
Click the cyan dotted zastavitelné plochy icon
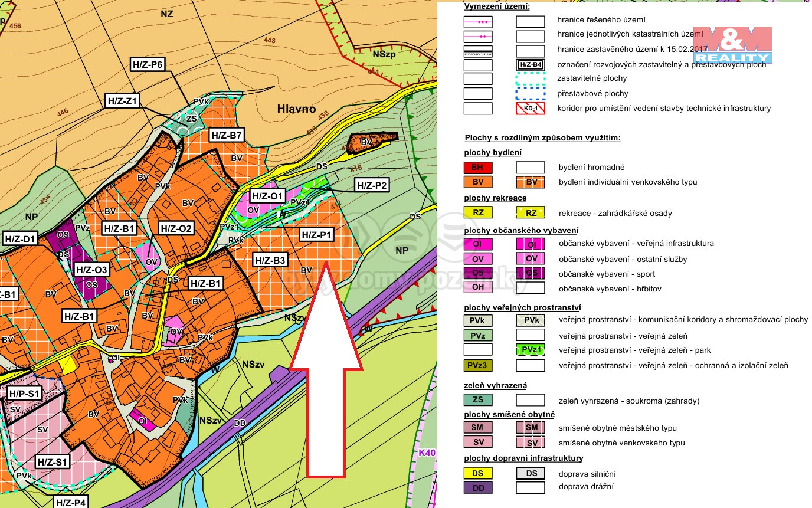530,78
